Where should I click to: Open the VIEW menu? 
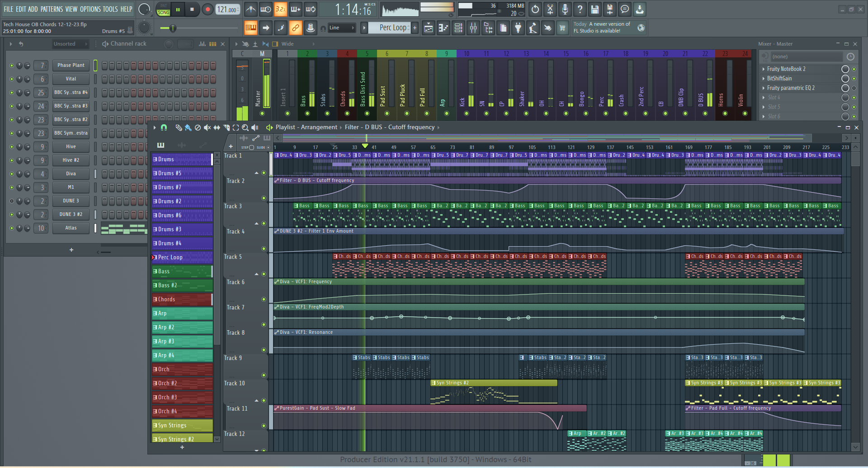71,9
